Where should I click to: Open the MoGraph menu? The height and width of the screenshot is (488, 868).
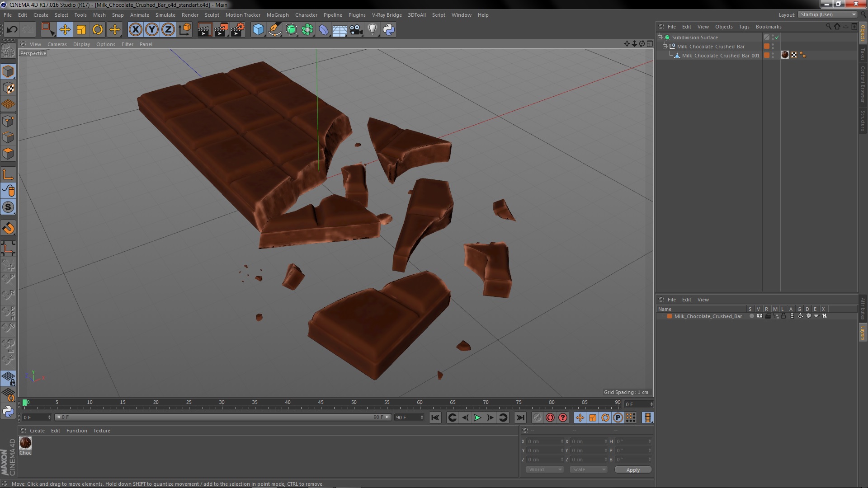(x=278, y=15)
